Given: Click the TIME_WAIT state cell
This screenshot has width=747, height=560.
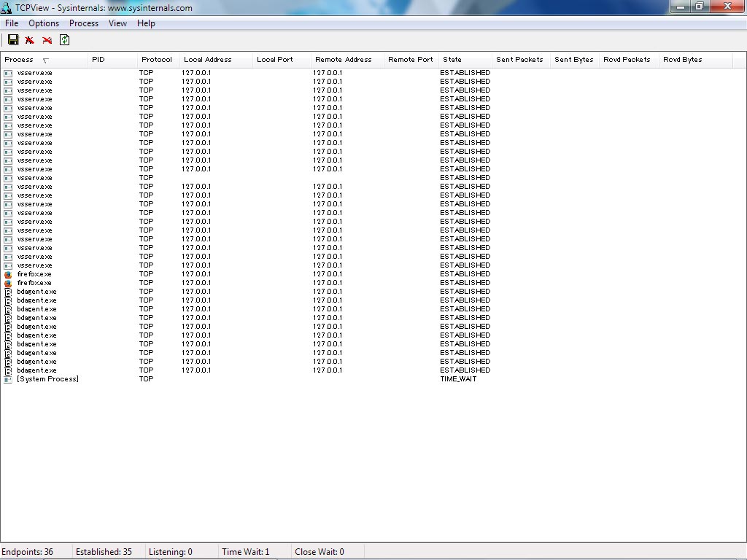Looking at the screenshot, I should click(x=458, y=379).
